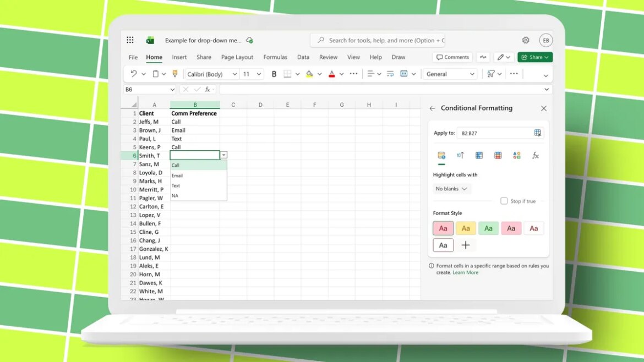Select the Top/Bottom rule icon in Conditional Formatting
This screenshot has width=644, height=362.
[460, 155]
